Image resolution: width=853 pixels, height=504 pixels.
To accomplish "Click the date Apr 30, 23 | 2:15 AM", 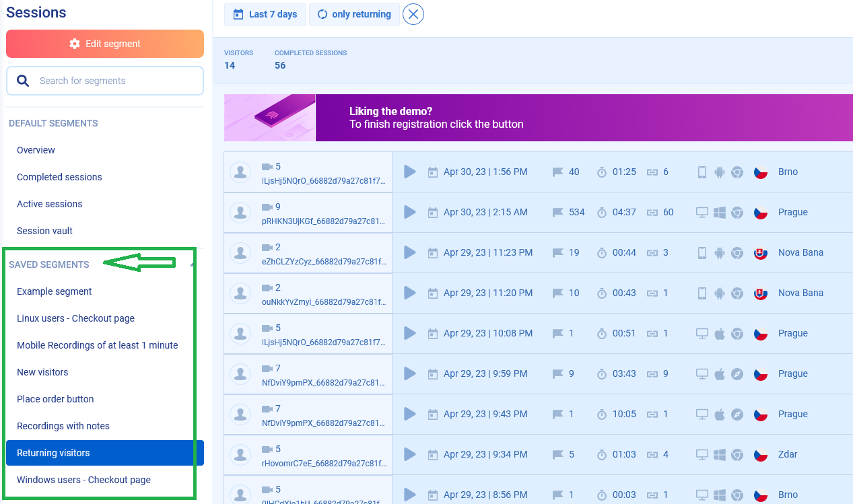I will tap(485, 212).
